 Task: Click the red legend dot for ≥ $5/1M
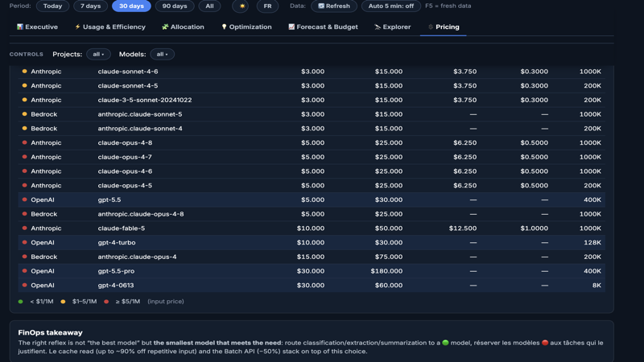(106, 301)
